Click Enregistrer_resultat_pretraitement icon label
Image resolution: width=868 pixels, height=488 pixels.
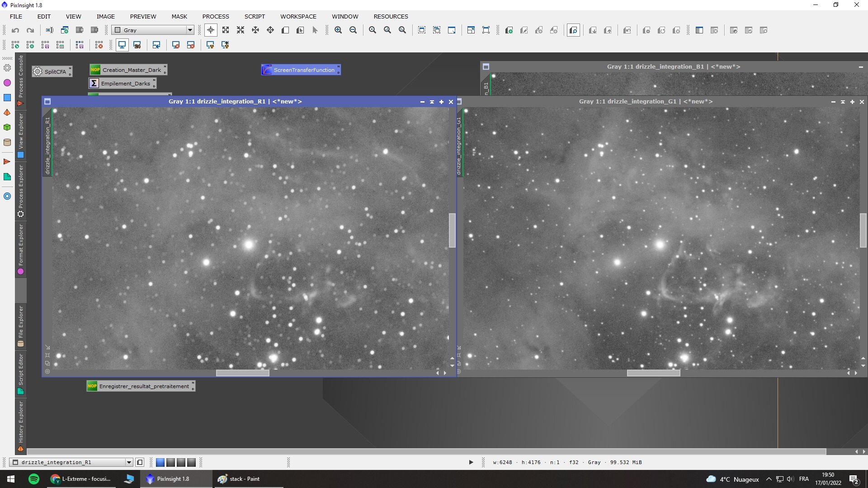[144, 386]
